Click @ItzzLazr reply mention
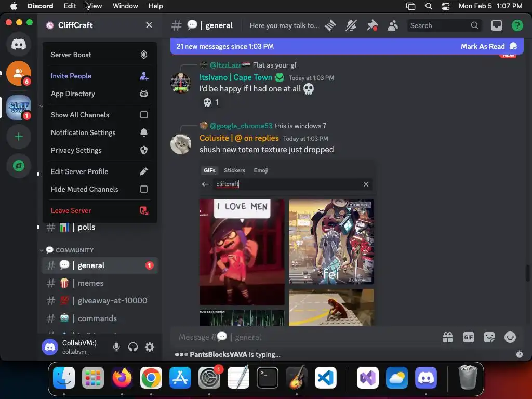Image resolution: width=532 pixels, height=399 pixels. point(225,65)
